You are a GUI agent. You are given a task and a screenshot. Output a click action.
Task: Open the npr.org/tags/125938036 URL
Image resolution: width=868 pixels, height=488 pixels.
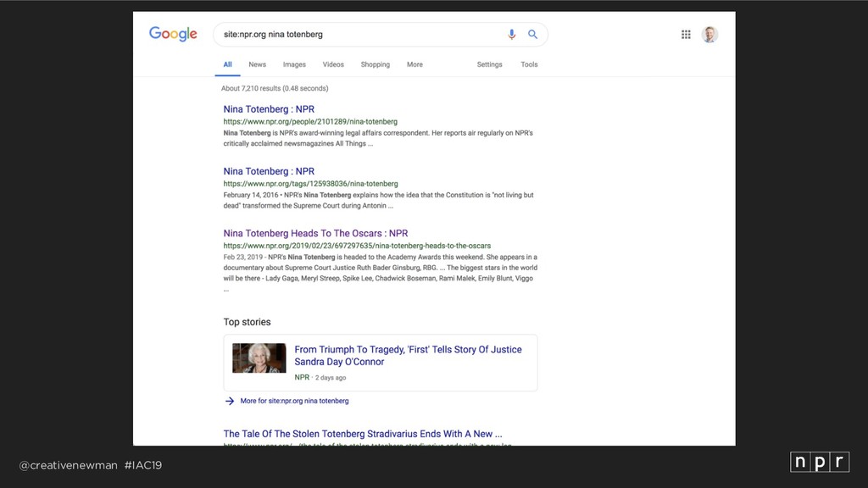(310, 184)
